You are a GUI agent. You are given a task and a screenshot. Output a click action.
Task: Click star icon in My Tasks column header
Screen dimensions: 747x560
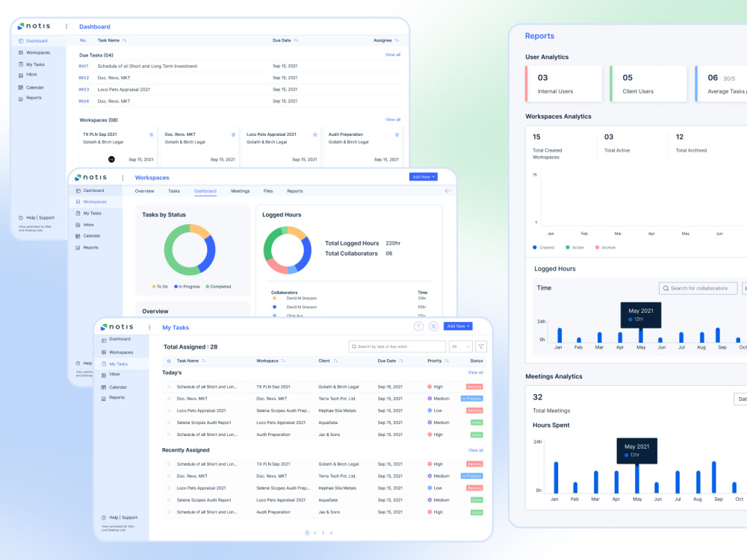tap(169, 361)
